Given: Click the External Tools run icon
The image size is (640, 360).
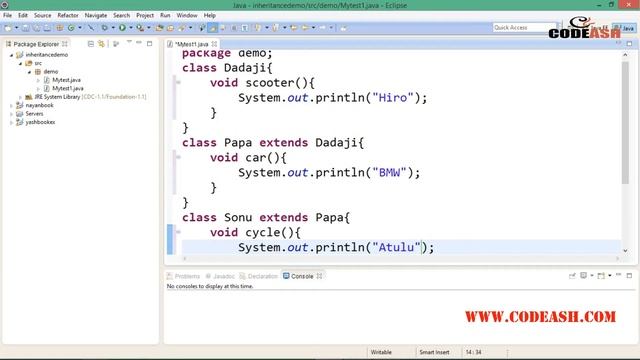Looking at the screenshot, I should pos(140,28).
